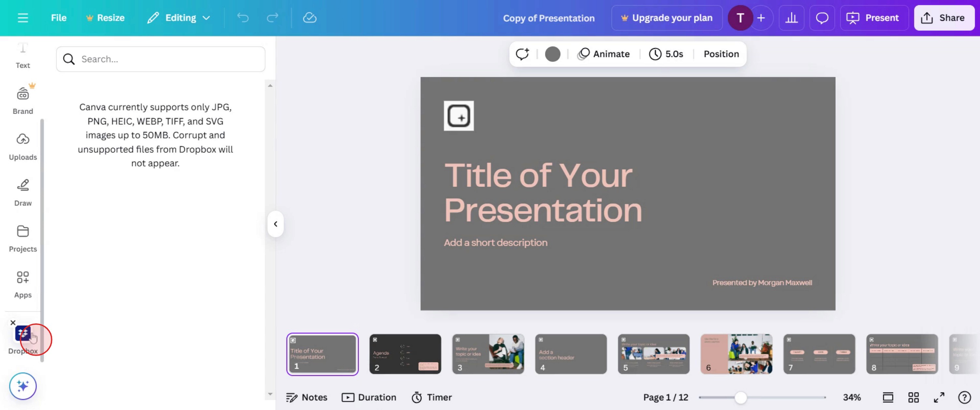Open the Projects tab in the sidebar
The image size is (980, 410).
click(23, 238)
